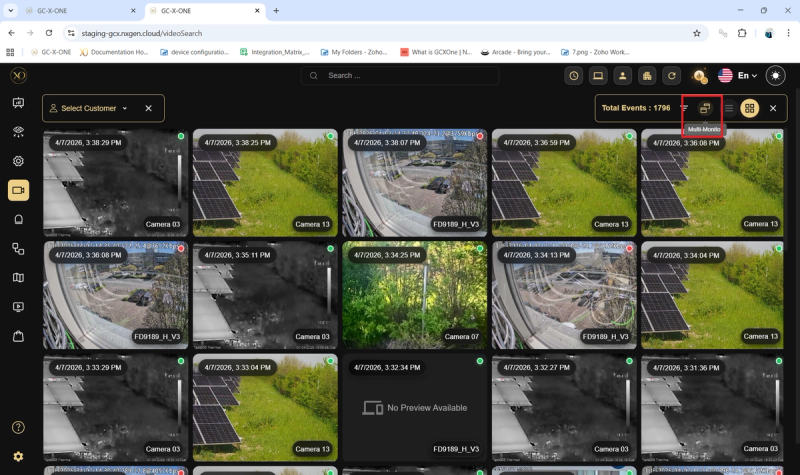The image size is (800, 475).
Task: Clear the Select Customer field with X
Action: click(148, 108)
